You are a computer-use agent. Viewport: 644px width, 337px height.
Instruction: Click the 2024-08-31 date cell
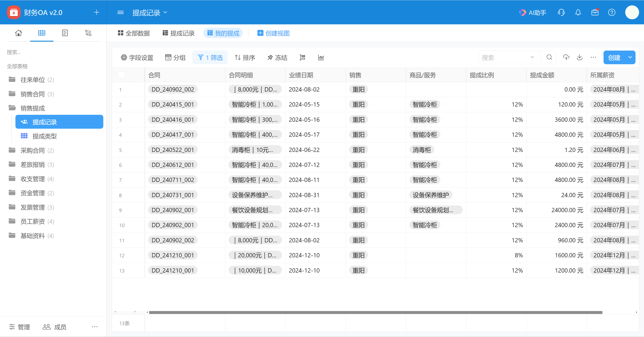(316, 195)
